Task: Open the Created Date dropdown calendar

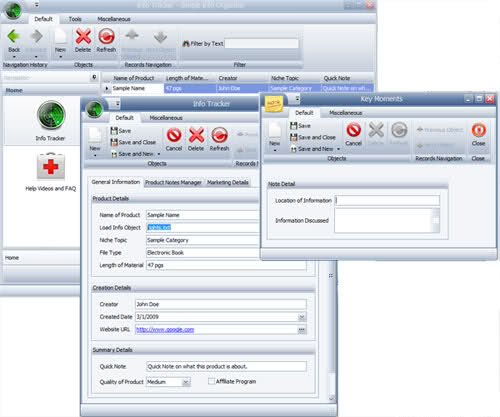Action: (302, 317)
